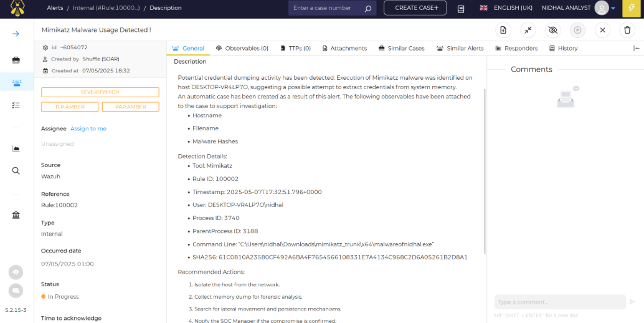This screenshot has height=323, width=644.
Task: Open the knowledge base book icon
Action: pos(461,9)
